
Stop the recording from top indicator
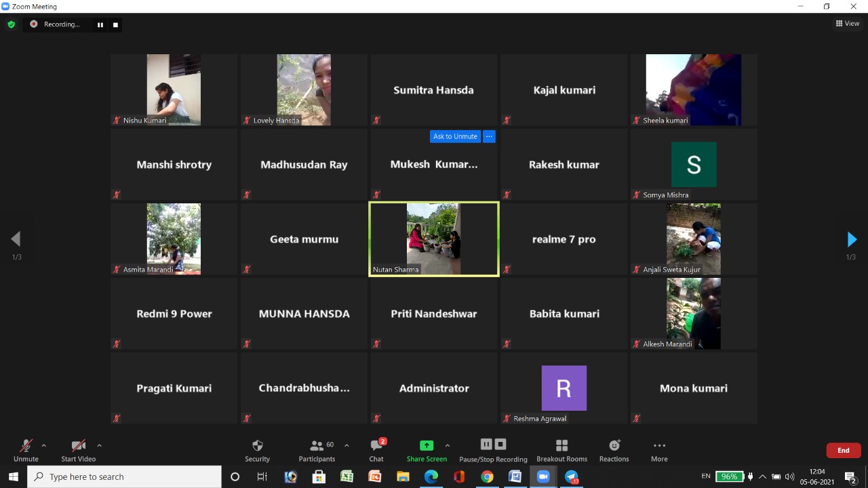[x=115, y=25]
